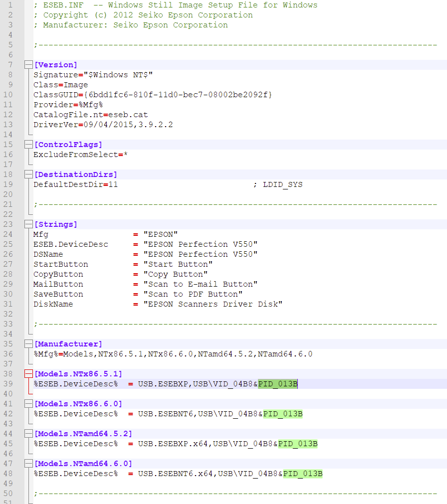
Task: Click the highlighted PID_013B on line 42
Action: (x=283, y=413)
